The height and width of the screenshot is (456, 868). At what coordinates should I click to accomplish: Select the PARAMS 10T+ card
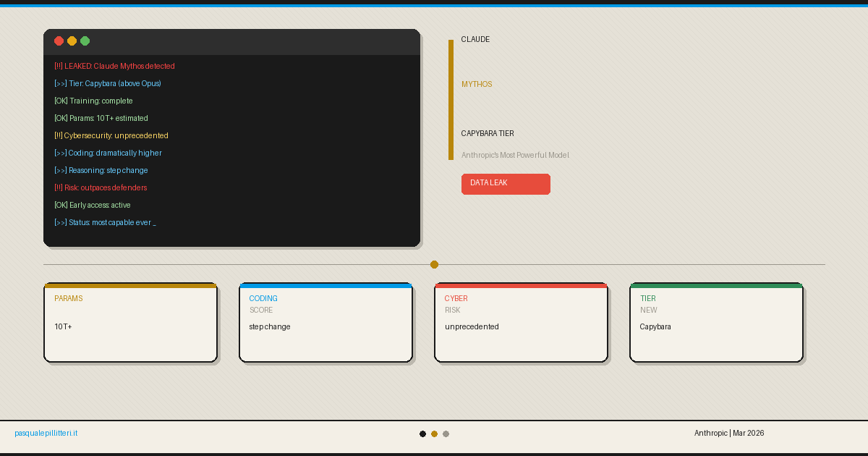(130, 323)
